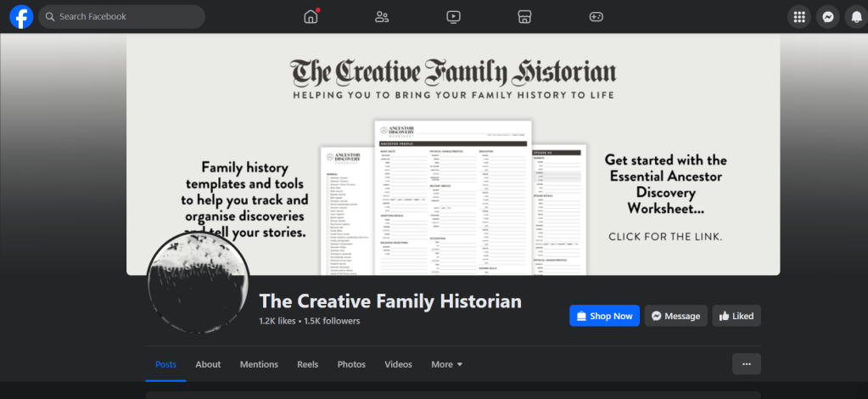Viewport: 868px width, 399px height.
Task: Open the Messenger icon in header
Action: (x=828, y=17)
